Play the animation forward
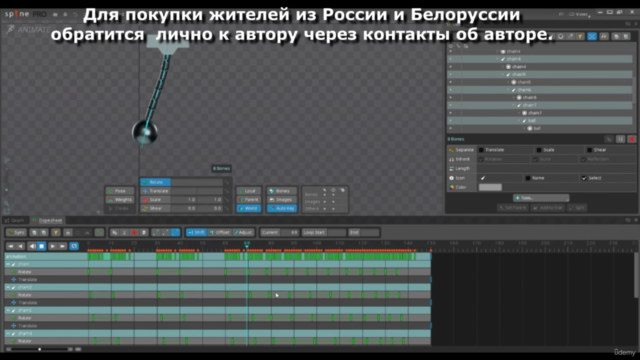 pyautogui.click(x=52, y=246)
